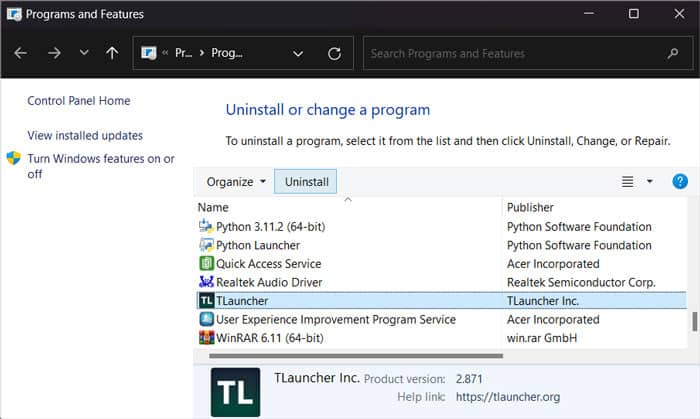
Task: Refresh the Programs and Features list
Action: pyautogui.click(x=334, y=54)
